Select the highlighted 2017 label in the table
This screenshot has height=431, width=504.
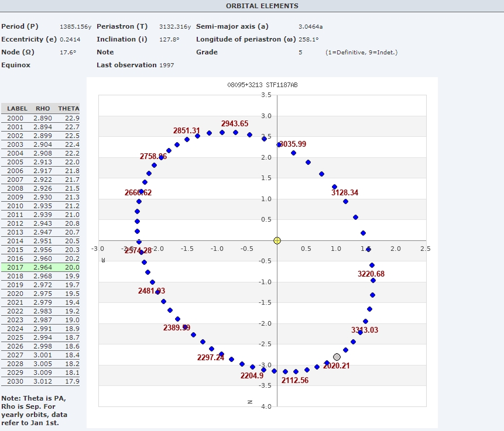(15, 267)
